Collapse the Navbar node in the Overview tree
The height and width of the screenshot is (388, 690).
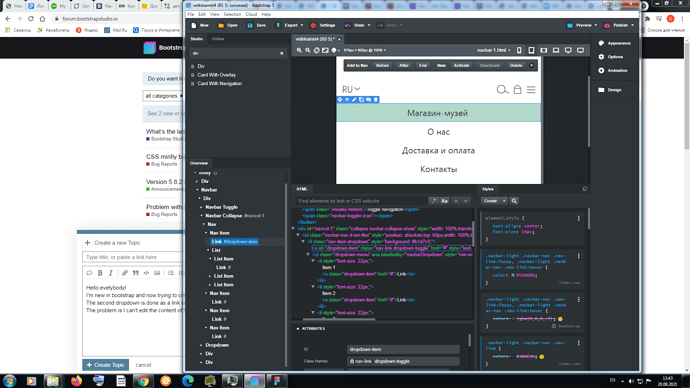pyautogui.click(x=197, y=190)
